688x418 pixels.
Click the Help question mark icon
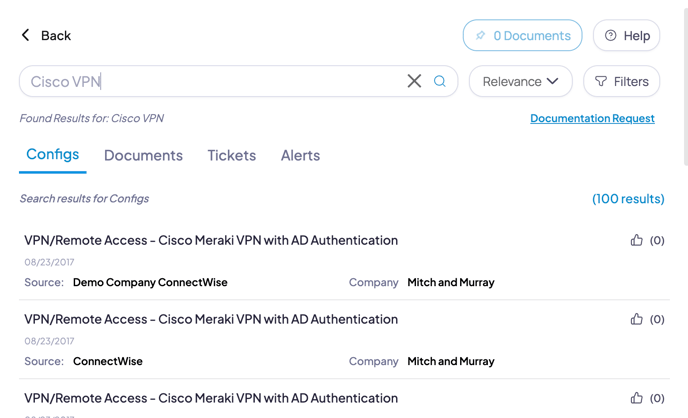(610, 36)
